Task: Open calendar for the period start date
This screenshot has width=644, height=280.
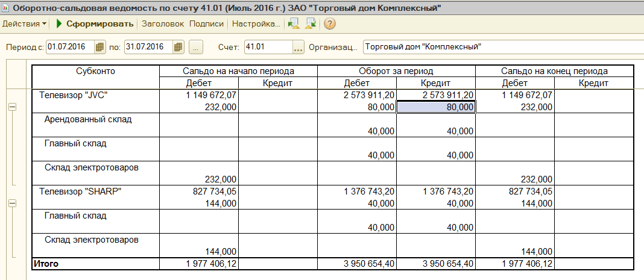Action: (100, 47)
